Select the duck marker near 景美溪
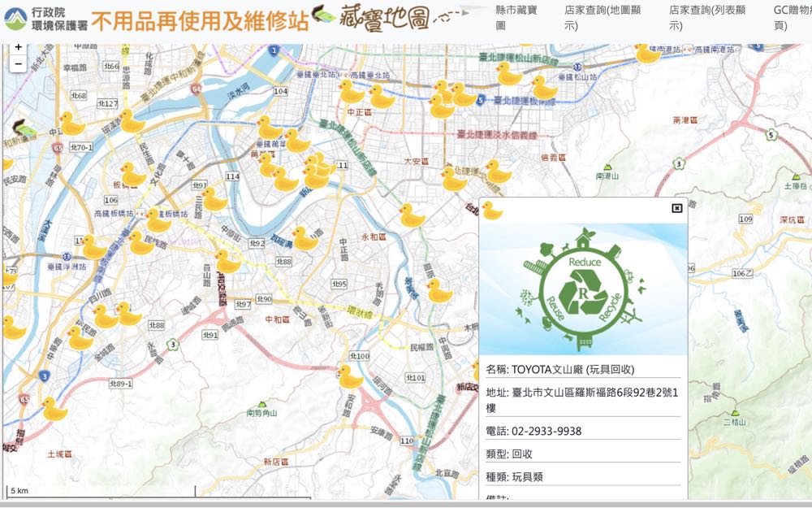 click(x=439, y=291)
